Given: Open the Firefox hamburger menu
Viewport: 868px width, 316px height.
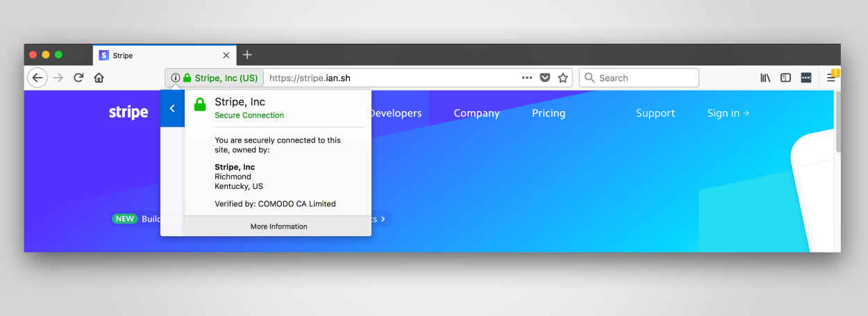Looking at the screenshot, I should tap(831, 78).
